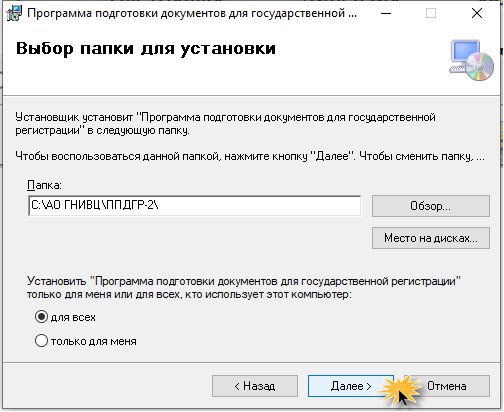Select the 'только для меня' radio button
This screenshot has height=412, width=504.
41,341
